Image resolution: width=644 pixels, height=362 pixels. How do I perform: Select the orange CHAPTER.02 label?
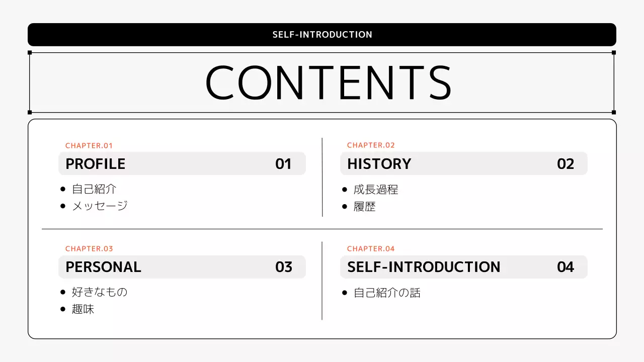[371, 145]
